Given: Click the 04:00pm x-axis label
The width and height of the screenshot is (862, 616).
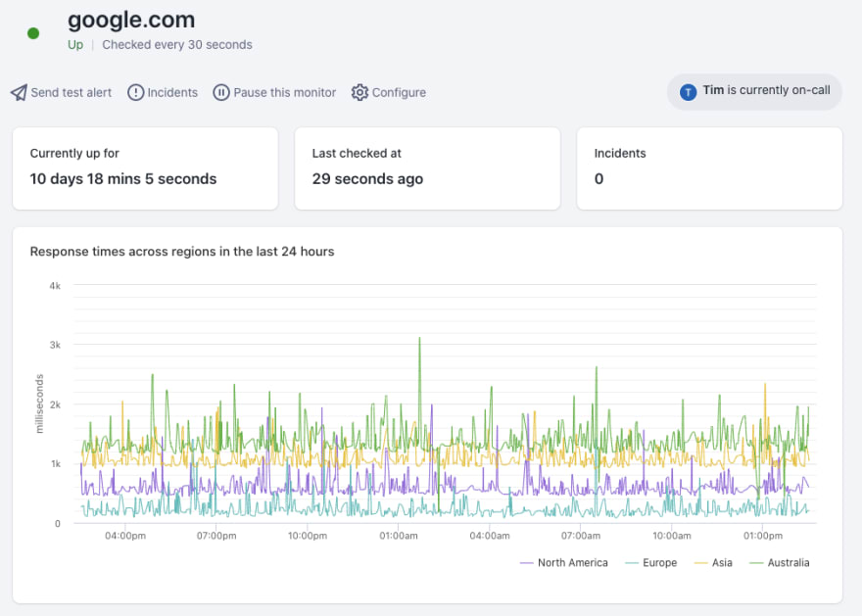Looking at the screenshot, I should pos(125,536).
